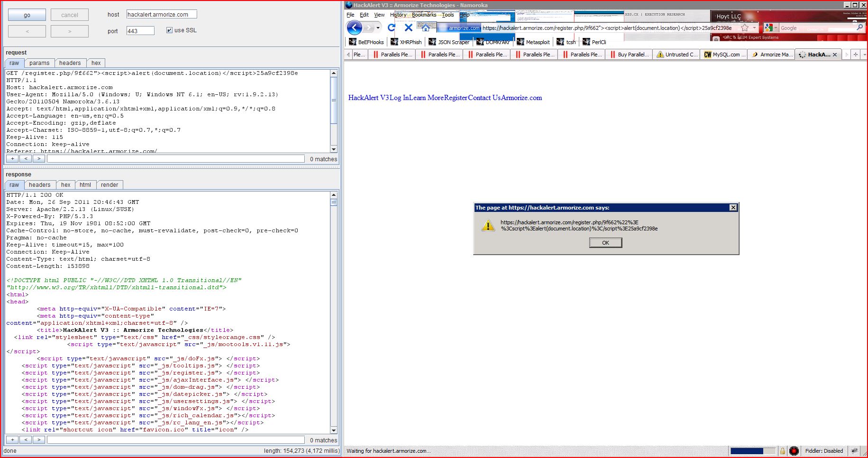Click the browser Forward arrow button
868x458 pixels.
[x=369, y=27]
